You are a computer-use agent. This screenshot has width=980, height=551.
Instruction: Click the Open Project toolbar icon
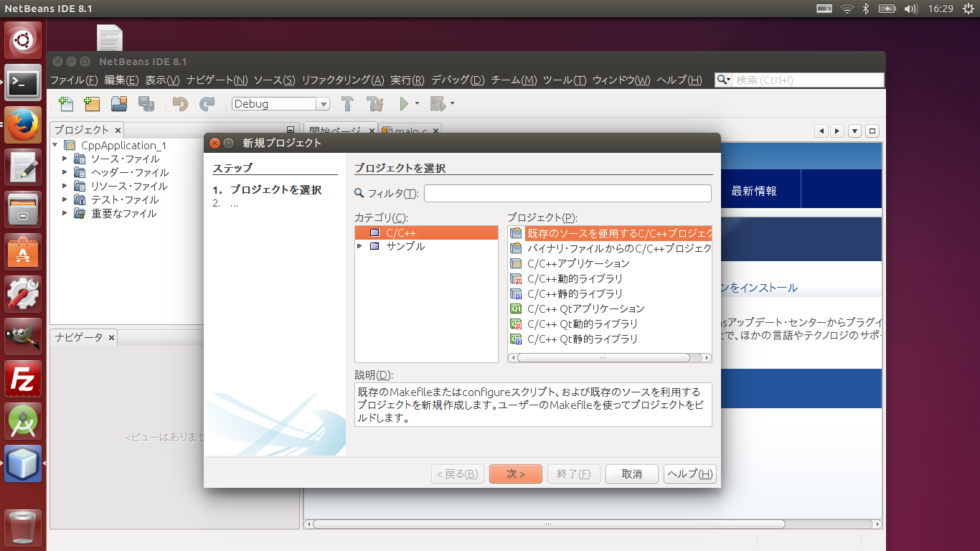point(119,104)
